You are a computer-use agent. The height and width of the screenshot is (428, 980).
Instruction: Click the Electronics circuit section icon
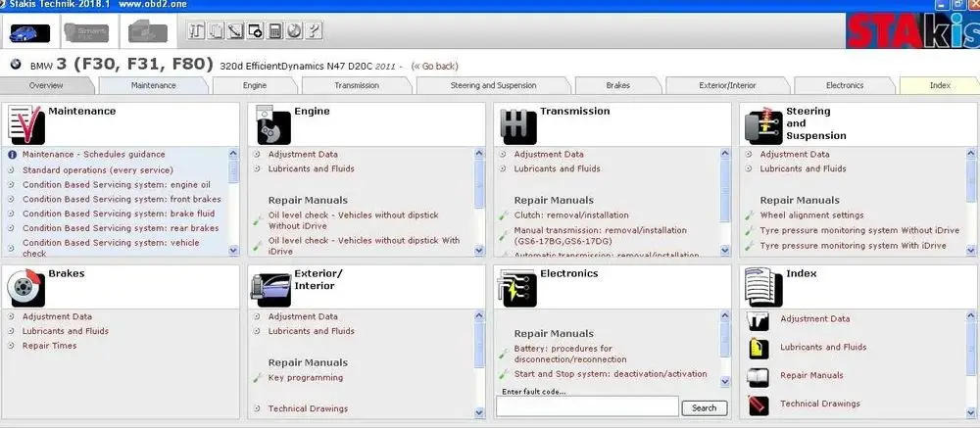(x=517, y=287)
